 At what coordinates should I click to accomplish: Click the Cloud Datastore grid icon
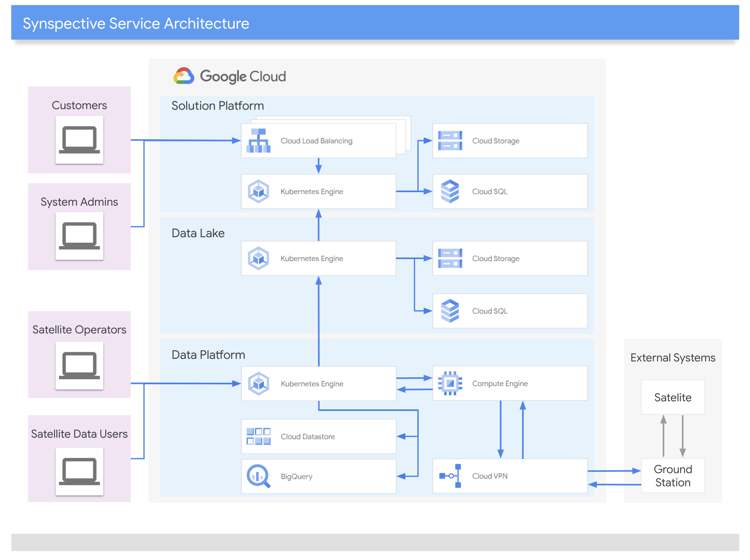coord(258,436)
